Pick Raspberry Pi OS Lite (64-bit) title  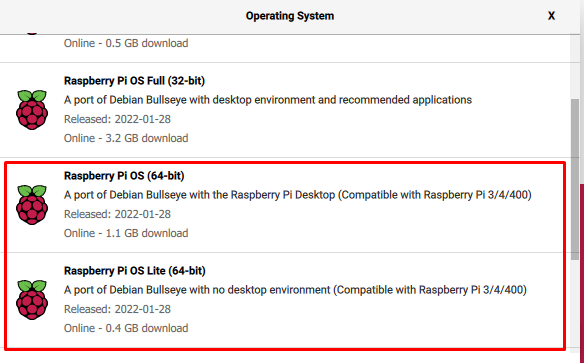pyautogui.click(x=134, y=271)
